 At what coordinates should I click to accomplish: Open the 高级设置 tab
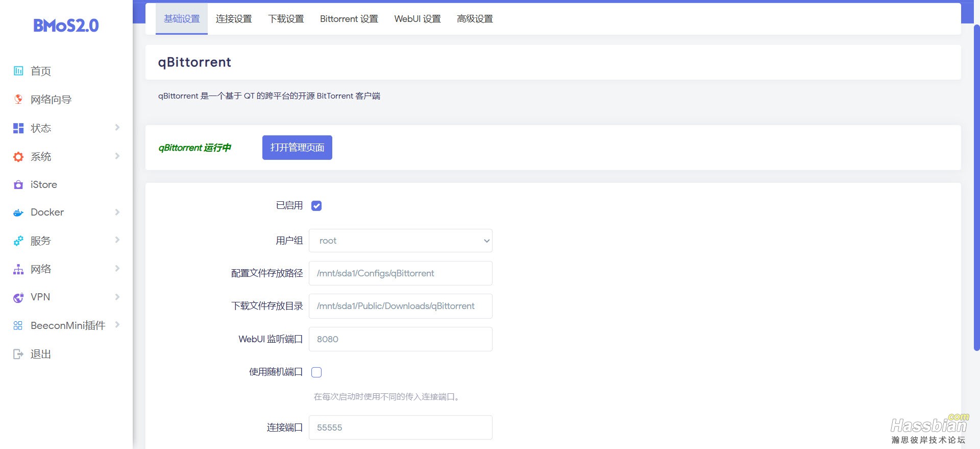coord(475,19)
